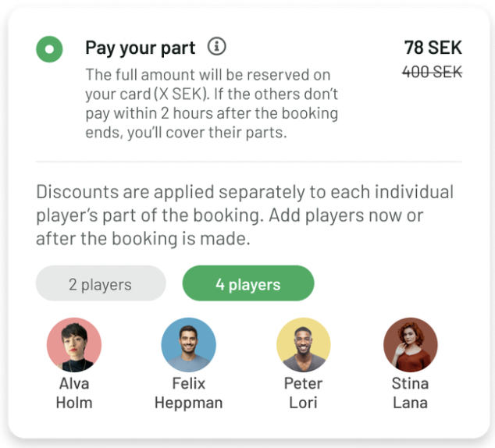495x448 pixels.
Task: Select the Pay your part radio button
Action: tap(49, 49)
